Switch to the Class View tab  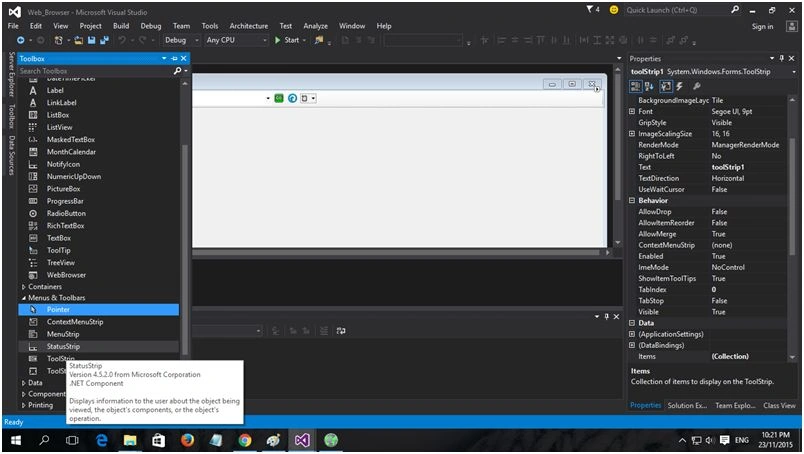pos(779,405)
